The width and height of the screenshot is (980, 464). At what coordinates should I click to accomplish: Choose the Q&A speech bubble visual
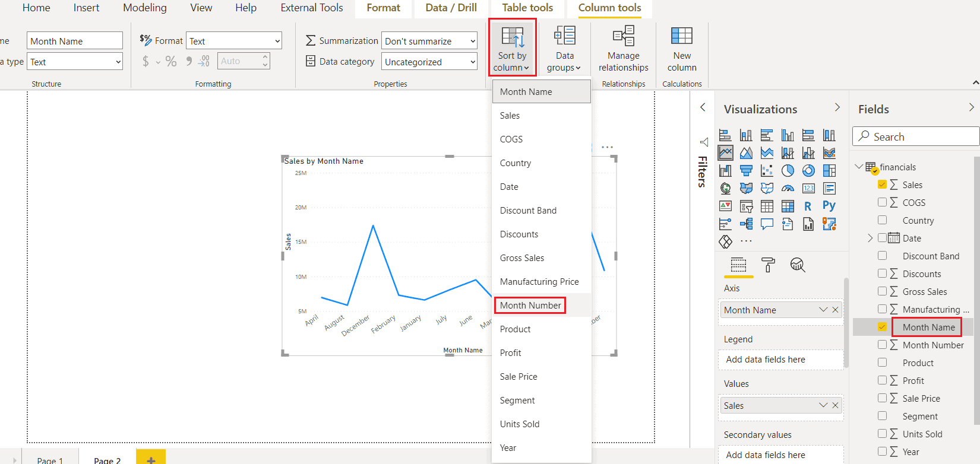coord(767,224)
